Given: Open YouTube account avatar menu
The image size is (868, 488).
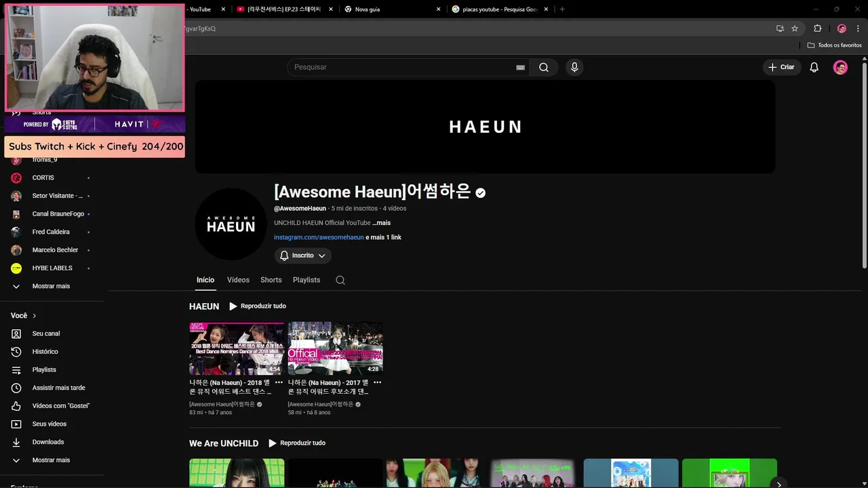Looking at the screenshot, I should [x=840, y=67].
